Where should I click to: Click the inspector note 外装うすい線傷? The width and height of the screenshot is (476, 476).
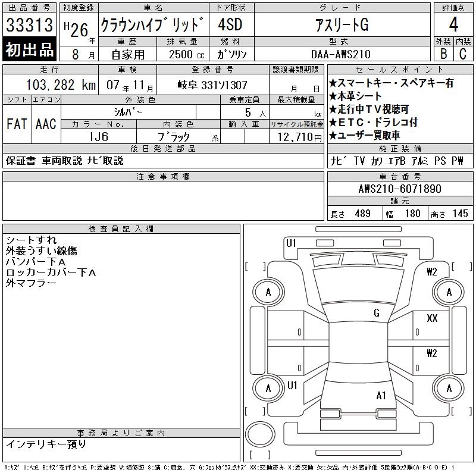pos(42,250)
